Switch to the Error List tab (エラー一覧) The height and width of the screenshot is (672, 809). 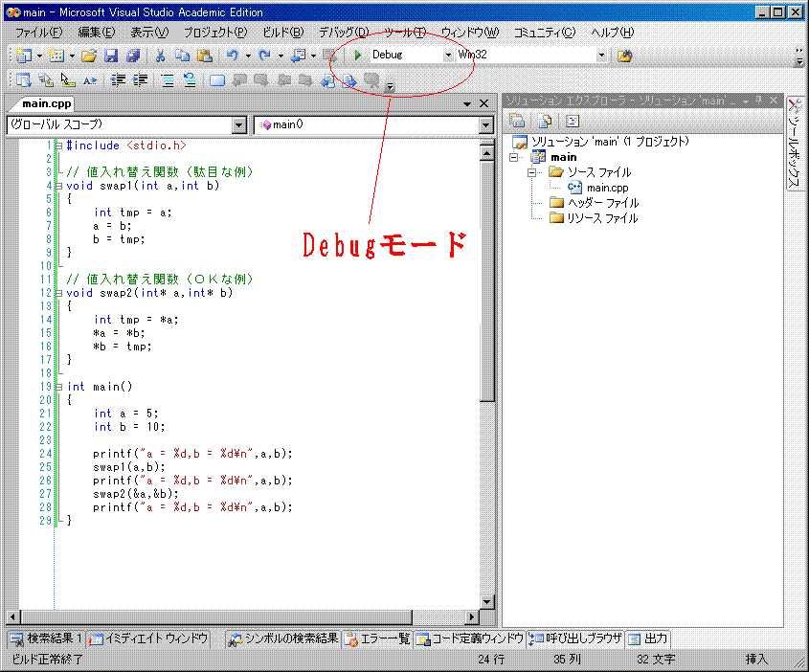tap(377, 639)
